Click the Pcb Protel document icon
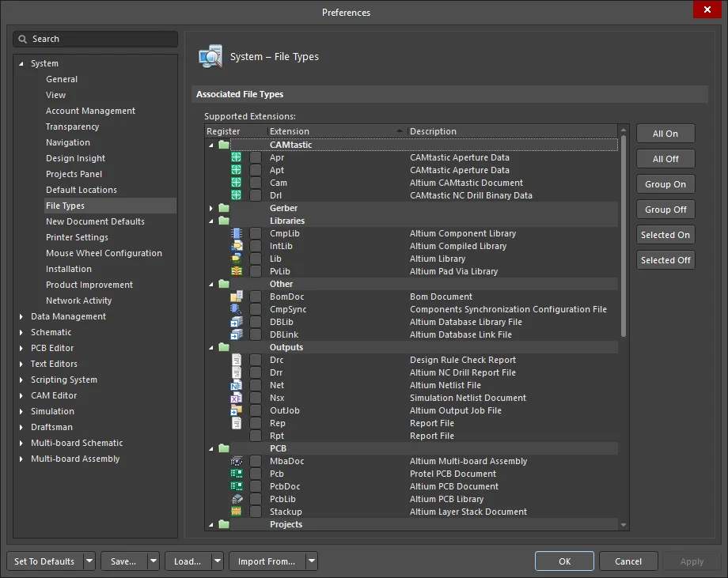 [237, 474]
